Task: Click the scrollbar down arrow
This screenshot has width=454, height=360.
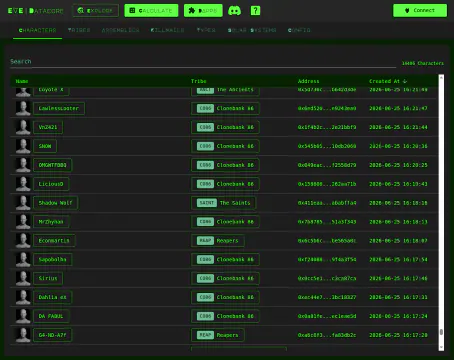Action: [441, 348]
